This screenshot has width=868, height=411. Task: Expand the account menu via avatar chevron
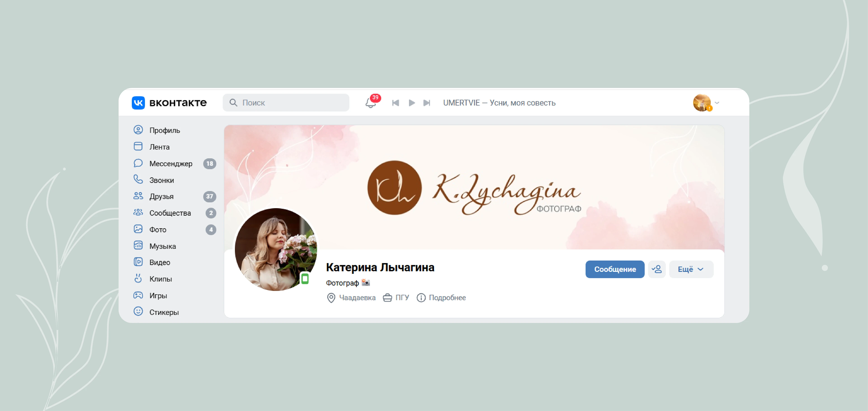point(717,103)
